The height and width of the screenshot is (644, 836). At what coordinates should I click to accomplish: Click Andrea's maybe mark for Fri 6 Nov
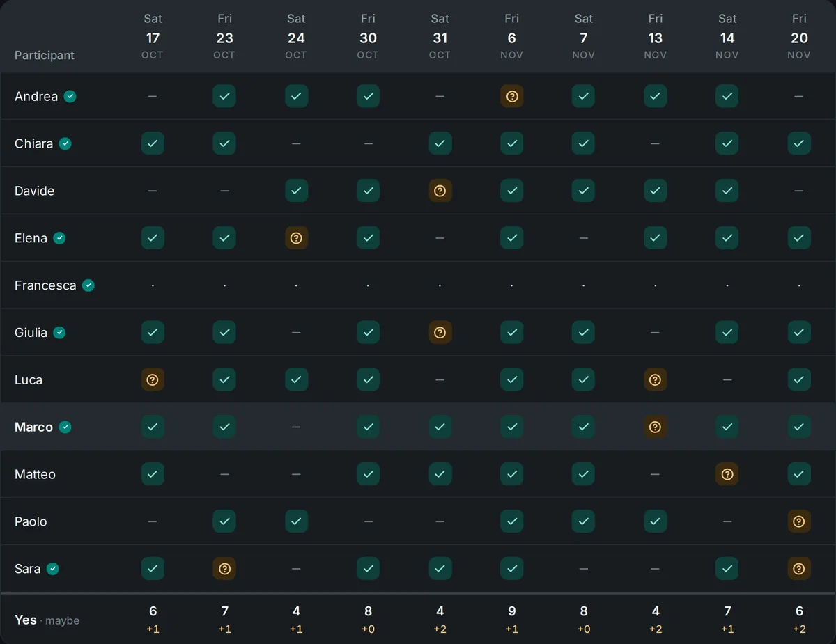point(512,96)
